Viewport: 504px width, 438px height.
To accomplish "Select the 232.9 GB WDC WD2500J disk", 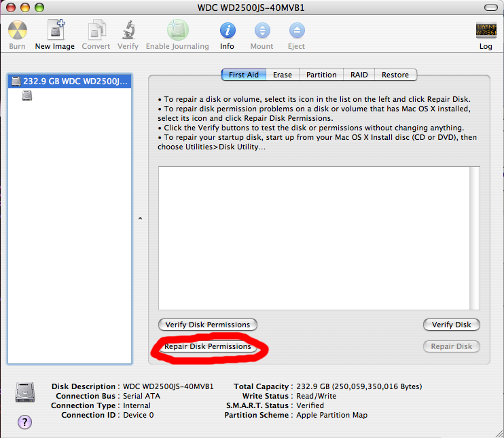I will pyautogui.click(x=70, y=81).
